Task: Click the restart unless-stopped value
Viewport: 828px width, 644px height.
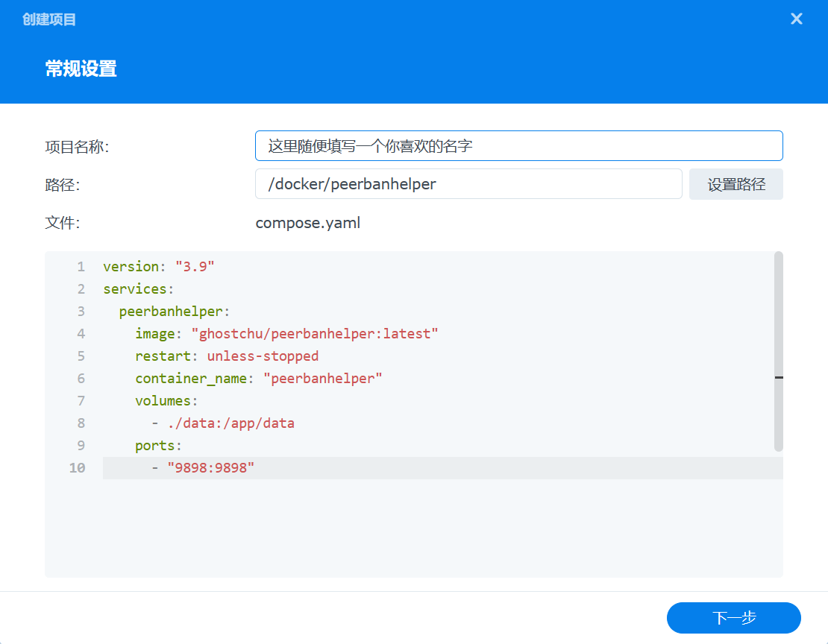Action: (263, 356)
